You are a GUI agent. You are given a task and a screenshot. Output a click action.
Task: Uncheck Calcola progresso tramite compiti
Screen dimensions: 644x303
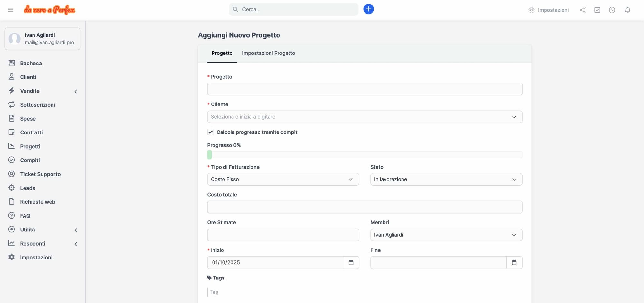210,132
